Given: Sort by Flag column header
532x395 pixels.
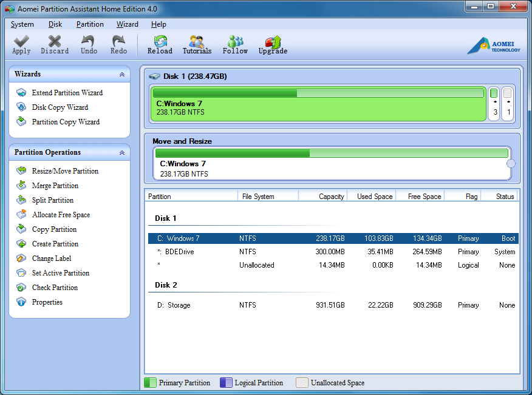Looking at the screenshot, I should 463,197.
